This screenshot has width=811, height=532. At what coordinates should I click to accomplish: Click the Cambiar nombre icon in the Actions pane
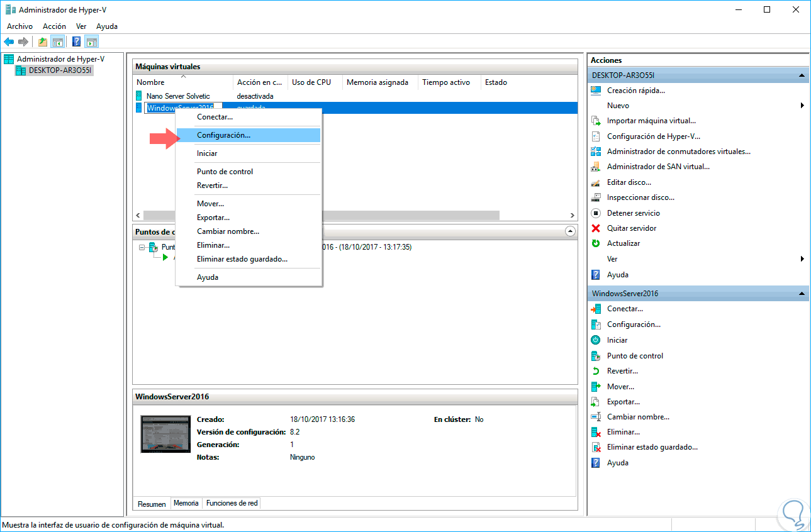(x=596, y=417)
